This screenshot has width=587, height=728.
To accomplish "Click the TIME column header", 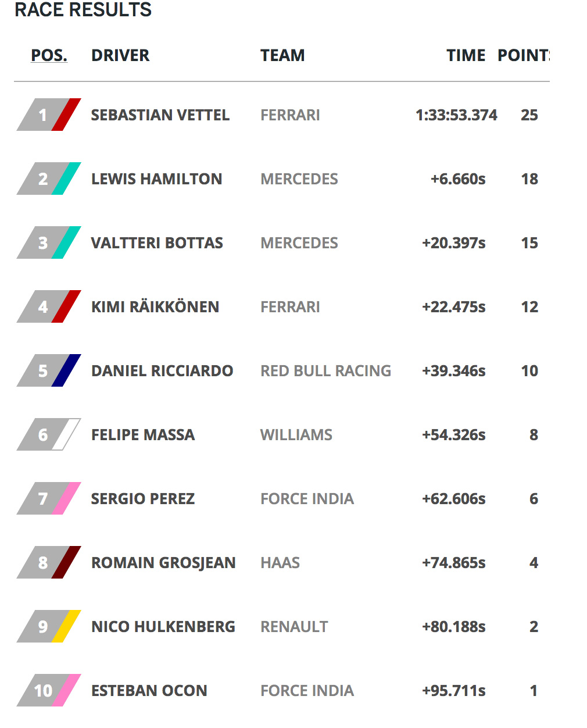I will click(466, 56).
